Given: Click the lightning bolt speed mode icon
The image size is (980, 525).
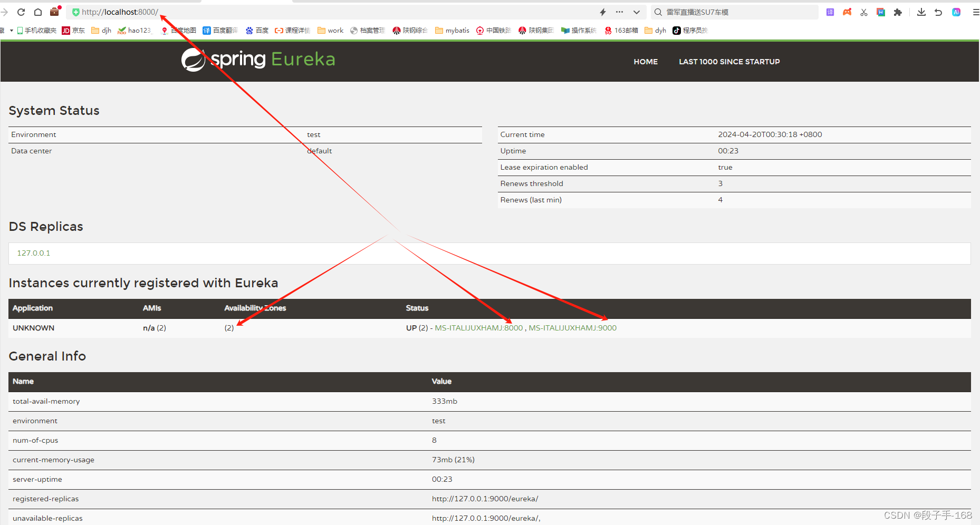Looking at the screenshot, I should pos(603,12).
